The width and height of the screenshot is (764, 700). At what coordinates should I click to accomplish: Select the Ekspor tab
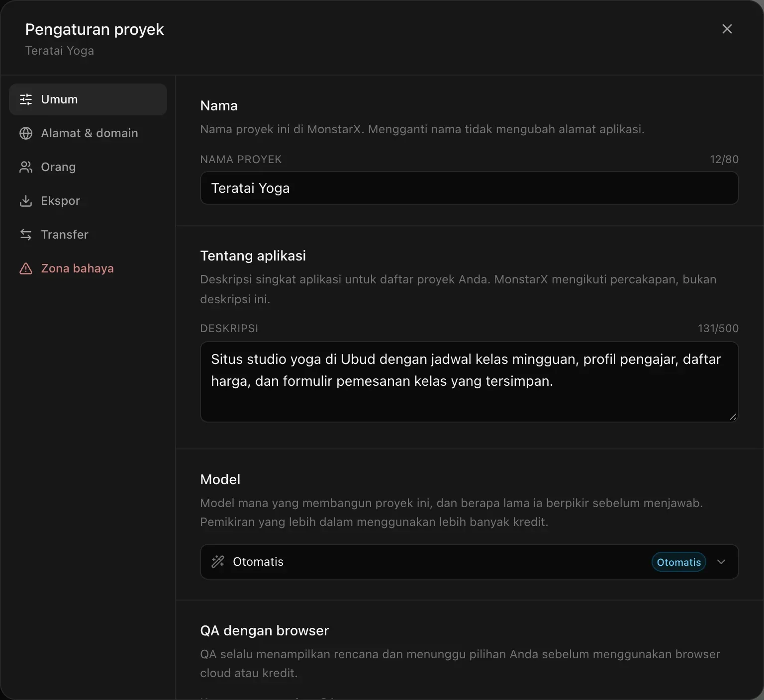point(88,201)
